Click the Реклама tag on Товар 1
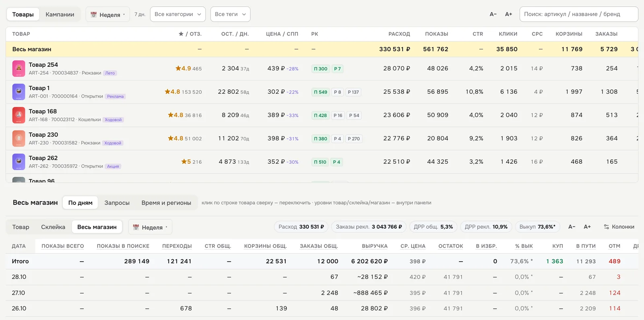The height and width of the screenshot is (320, 644). pos(116,97)
